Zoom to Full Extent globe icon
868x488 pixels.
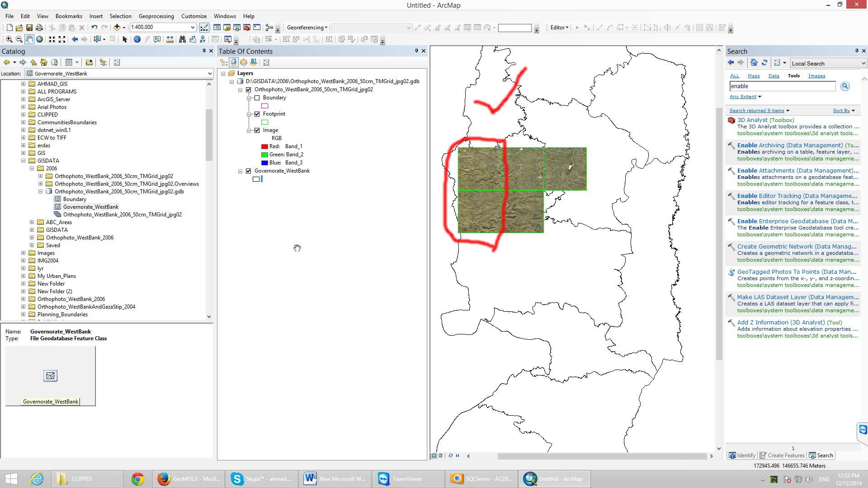(x=40, y=39)
